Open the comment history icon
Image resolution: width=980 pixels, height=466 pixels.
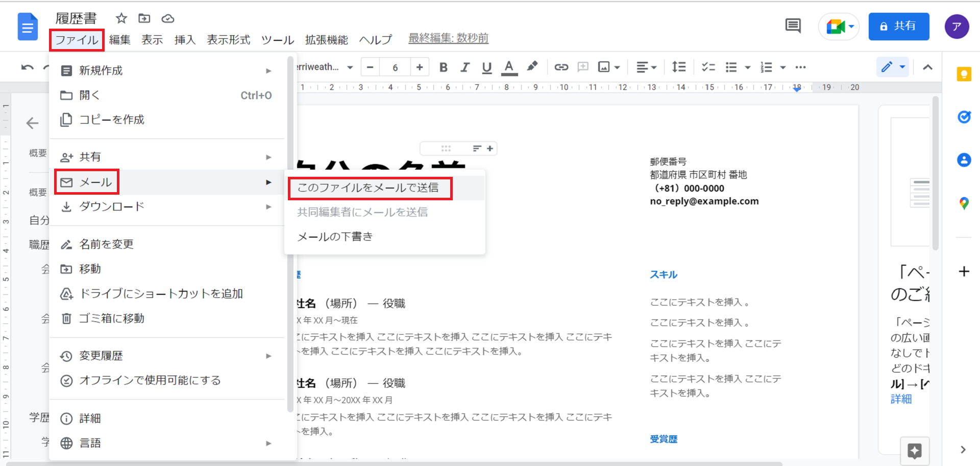793,26
